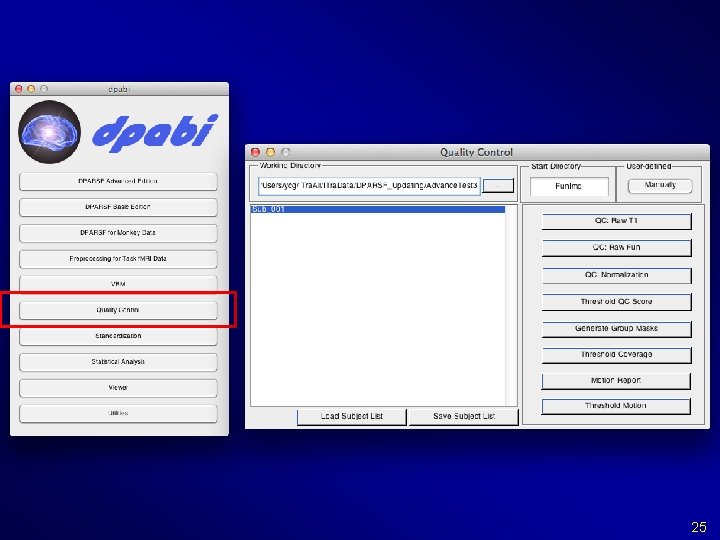This screenshot has width=720, height=540.
Task: Open the Viewer from dpabi window
Action: tap(118, 388)
